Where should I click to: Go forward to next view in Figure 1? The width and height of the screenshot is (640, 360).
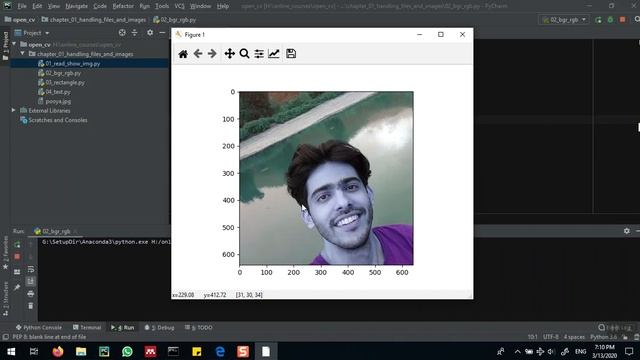(212, 54)
